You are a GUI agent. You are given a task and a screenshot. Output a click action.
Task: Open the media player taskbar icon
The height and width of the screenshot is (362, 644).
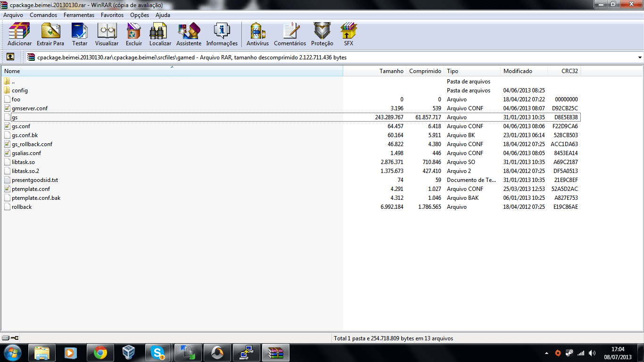point(71,353)
